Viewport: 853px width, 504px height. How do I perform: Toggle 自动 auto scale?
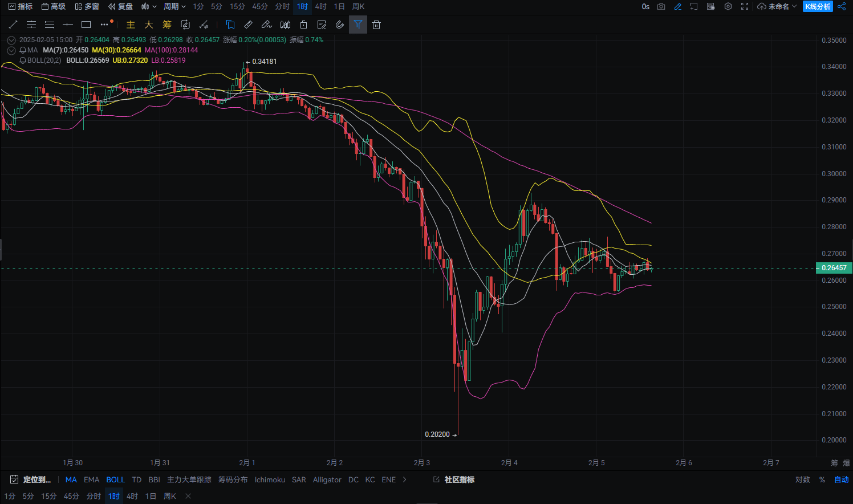[842, 479]
